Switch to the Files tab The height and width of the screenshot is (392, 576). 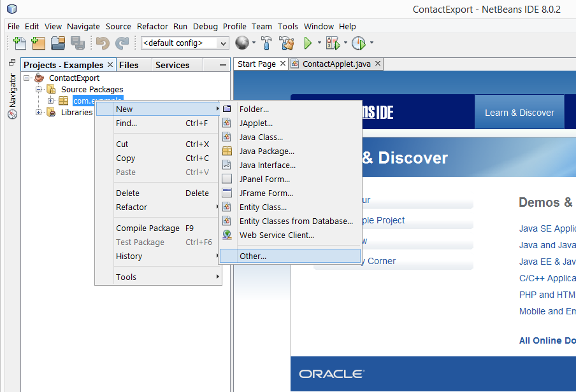(129, 65)
